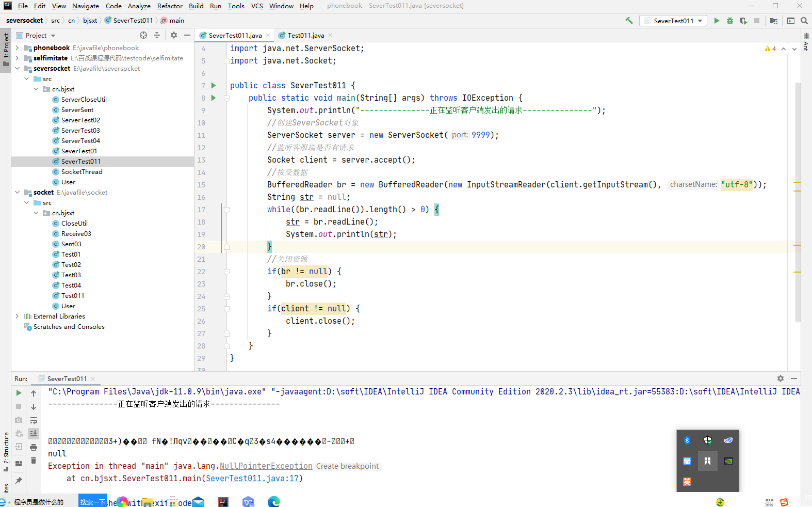Collapse the socket project node
812x507 pixels.
click(17, 193)
